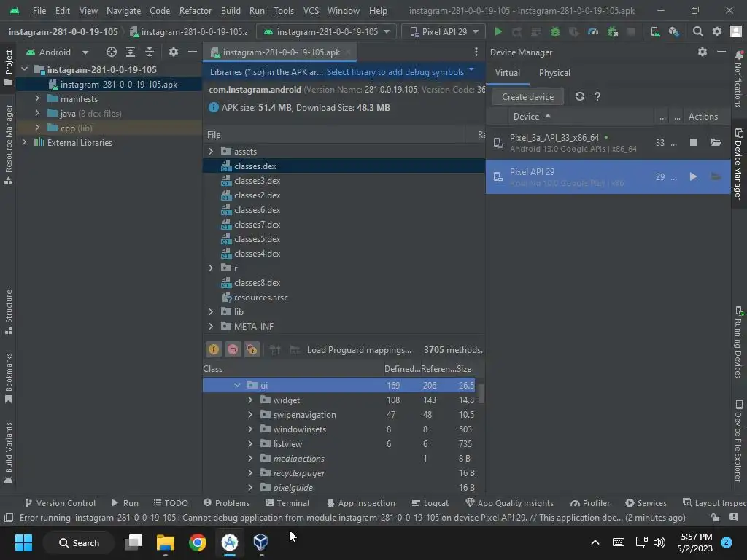Open editor tab options three-dot menu
747x560 pixels.
click(x=476, y=52)
